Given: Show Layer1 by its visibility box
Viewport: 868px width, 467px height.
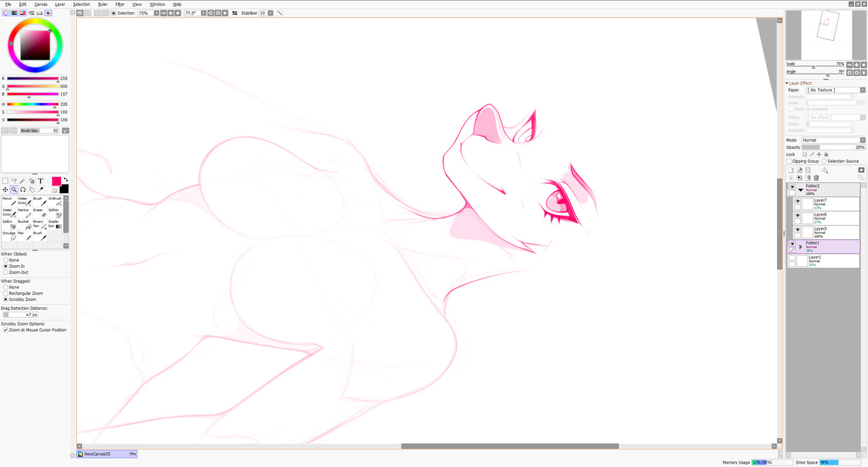Looking at the screenshot, I should (x=791, y=258).
